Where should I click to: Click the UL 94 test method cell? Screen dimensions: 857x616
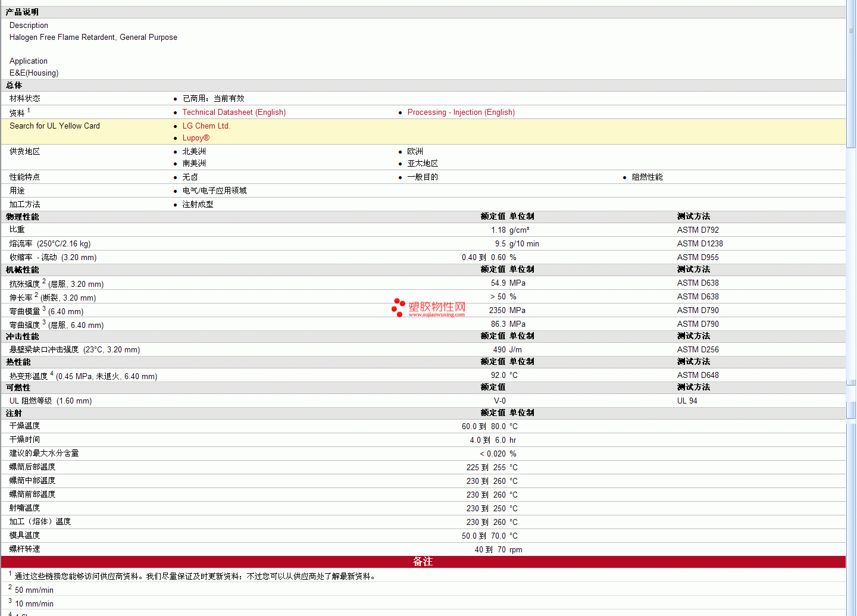(687, 401)
